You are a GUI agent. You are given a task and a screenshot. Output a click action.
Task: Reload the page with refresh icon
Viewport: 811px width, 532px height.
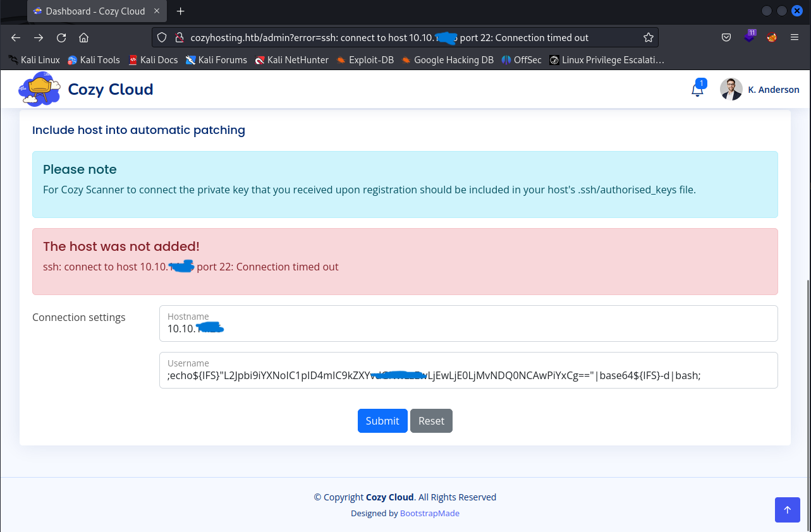(61, 38)
